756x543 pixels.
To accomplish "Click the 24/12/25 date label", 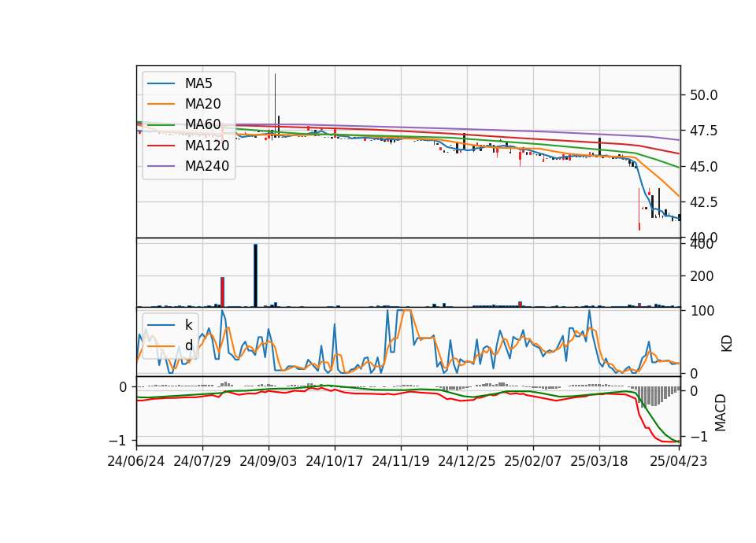I will 466,461.
